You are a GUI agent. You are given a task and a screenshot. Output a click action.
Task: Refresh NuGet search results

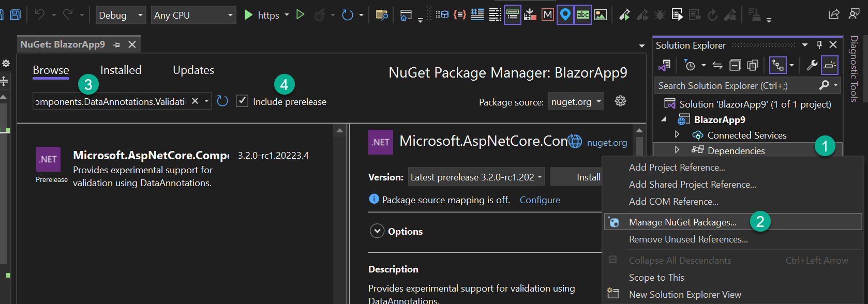pos(222,101)
